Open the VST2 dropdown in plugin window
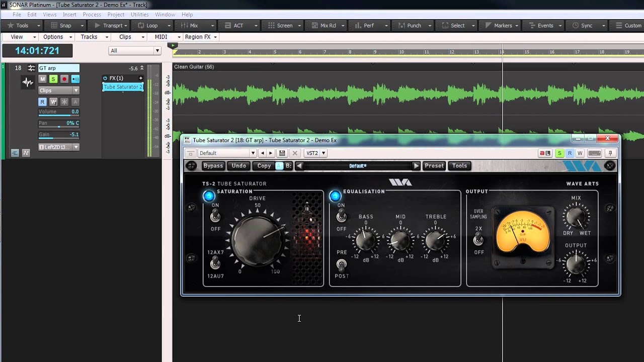 [x=316, y=153]
